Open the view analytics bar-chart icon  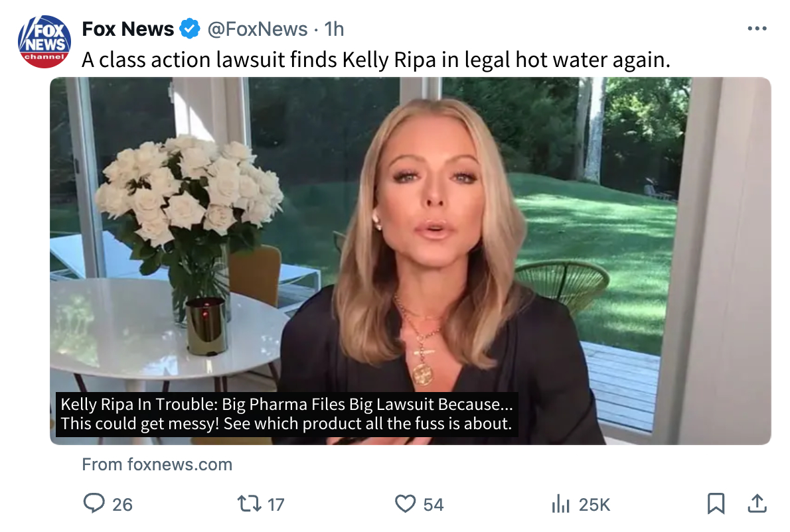coord(561,503)
